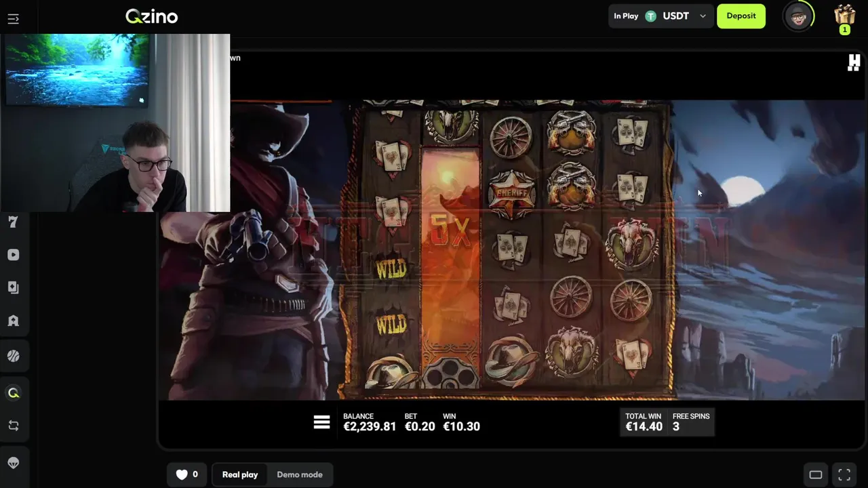Open the swap arrows sidebar icon

click(14, 426)
